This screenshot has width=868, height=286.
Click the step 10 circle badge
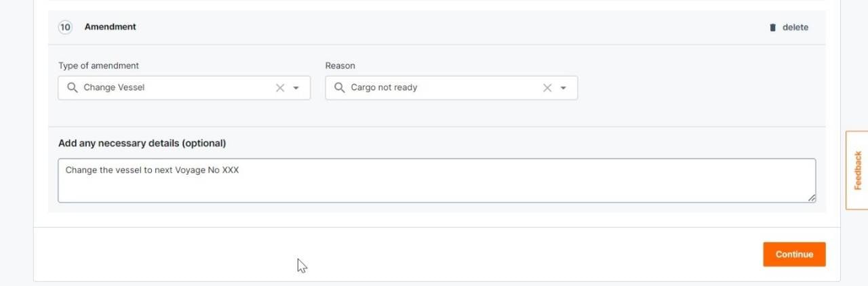pos(65,27)
